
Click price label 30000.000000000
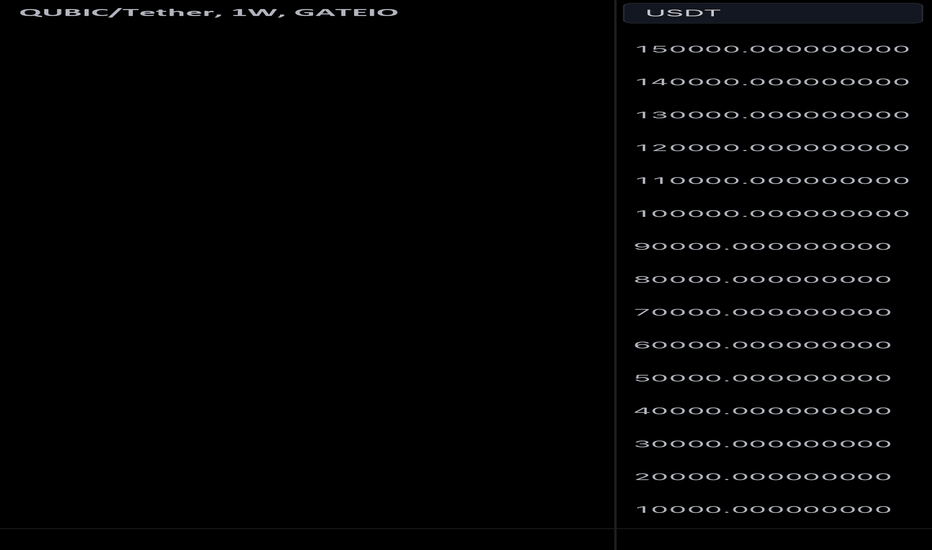763,444
